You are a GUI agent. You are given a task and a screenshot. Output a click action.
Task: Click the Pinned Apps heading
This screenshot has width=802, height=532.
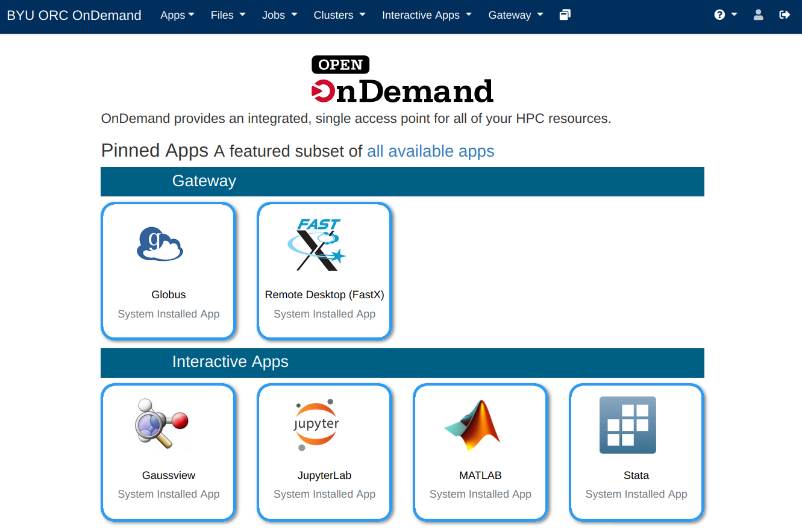pos(155,151)
